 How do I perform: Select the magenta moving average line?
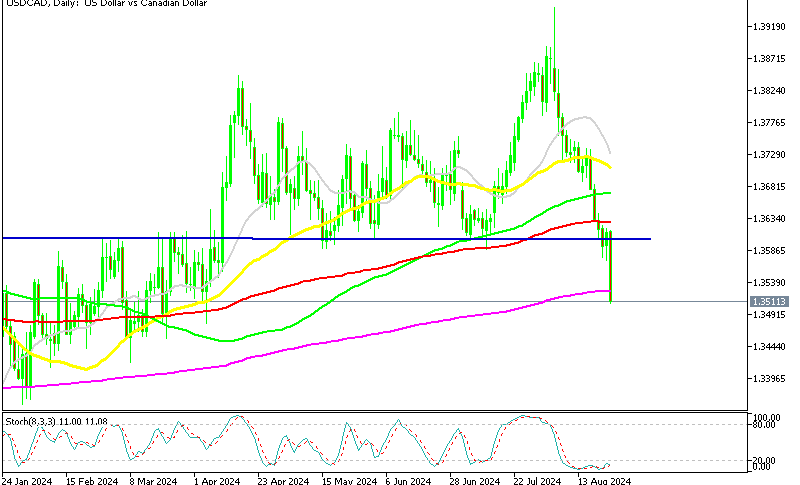[306, 346]
